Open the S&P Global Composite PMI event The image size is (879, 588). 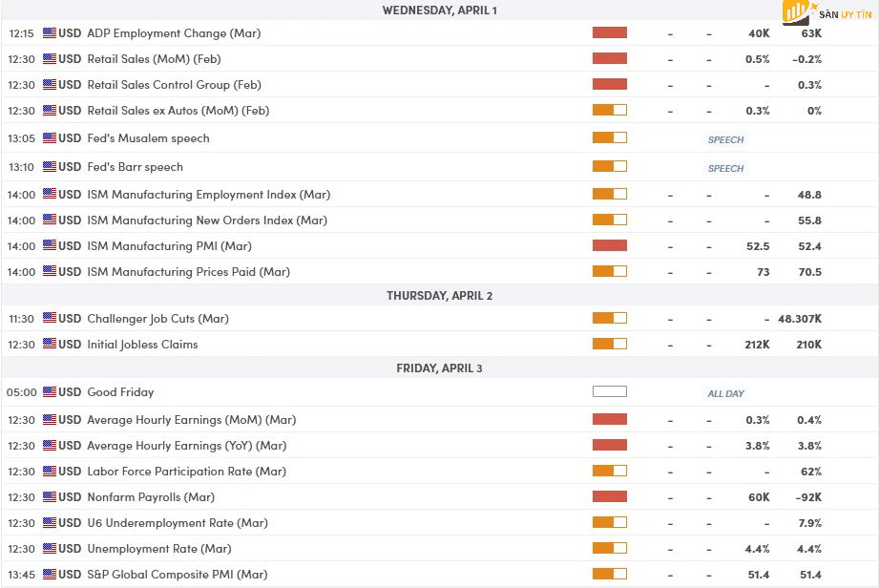[177, 575]
